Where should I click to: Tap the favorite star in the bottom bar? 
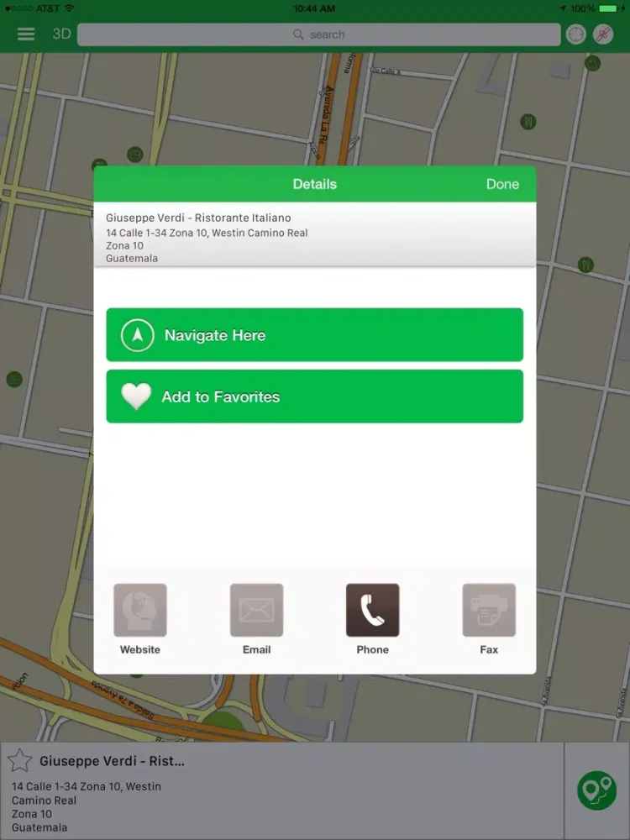[20, 760]
